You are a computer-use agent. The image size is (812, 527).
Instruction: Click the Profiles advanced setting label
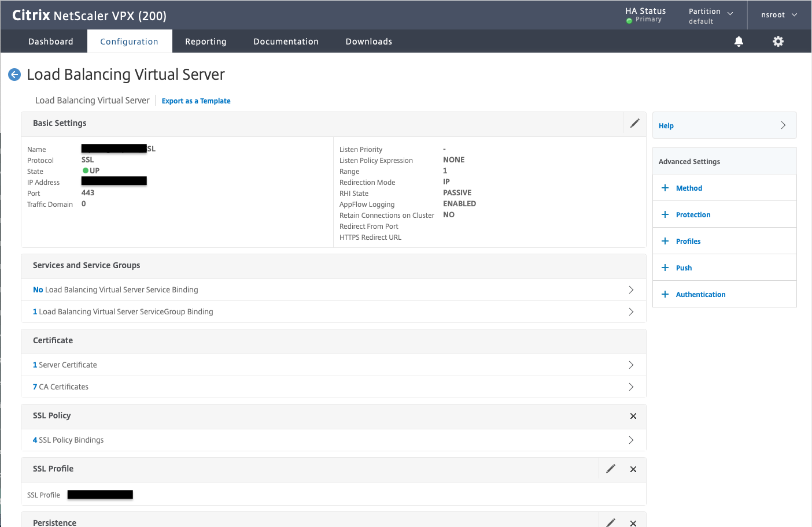pyautogui.click(x=688, y=241)
